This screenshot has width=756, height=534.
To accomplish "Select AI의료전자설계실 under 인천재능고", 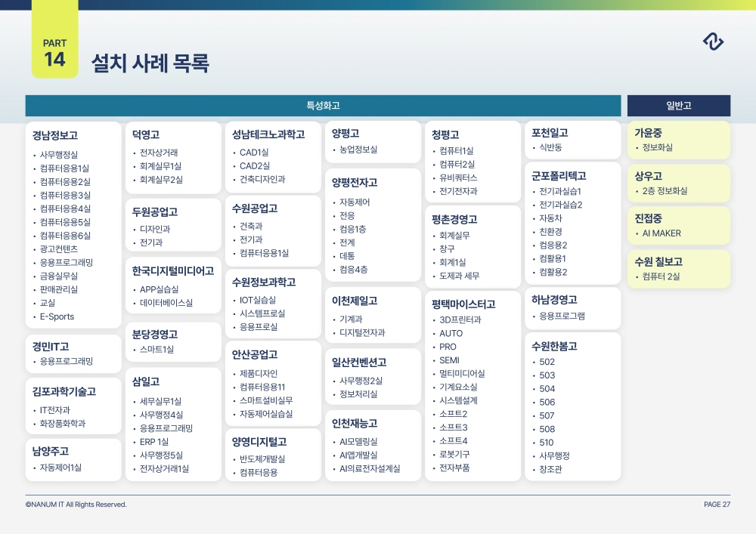I will 370,468.
